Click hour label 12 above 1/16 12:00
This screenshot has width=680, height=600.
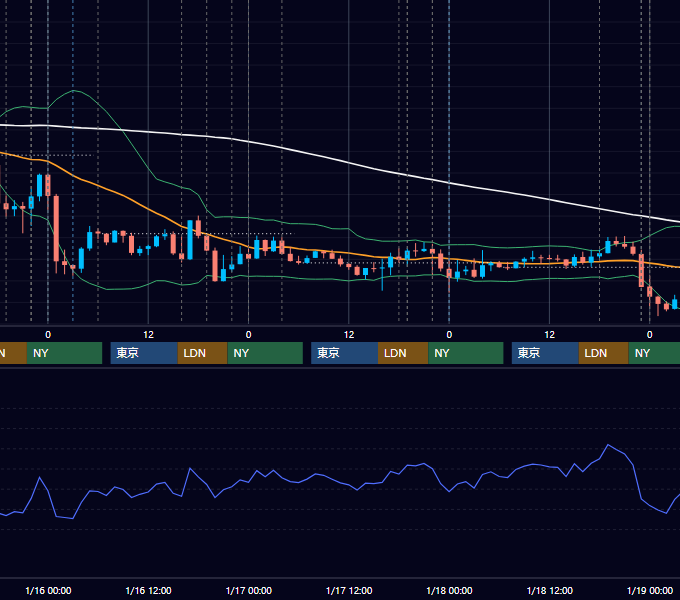(x=148, y=335)
